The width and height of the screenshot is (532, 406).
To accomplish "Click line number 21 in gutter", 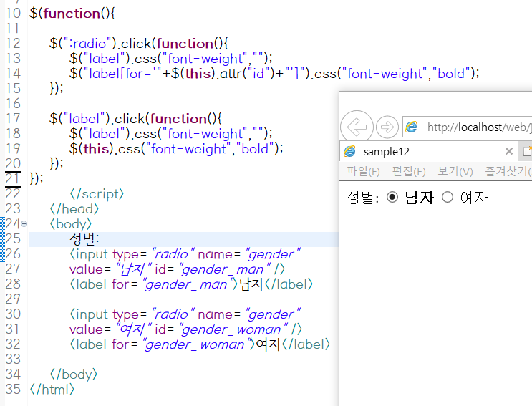I will (13, 178).
